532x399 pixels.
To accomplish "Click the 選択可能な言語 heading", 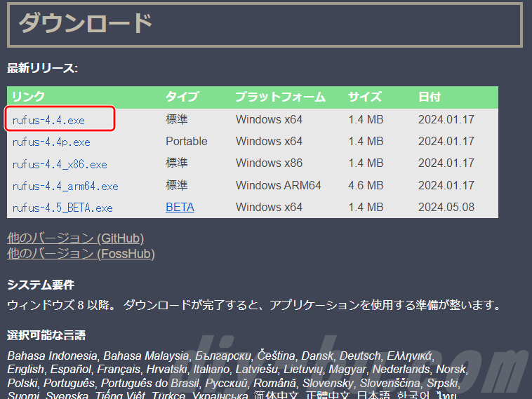I will pos(46,335).
